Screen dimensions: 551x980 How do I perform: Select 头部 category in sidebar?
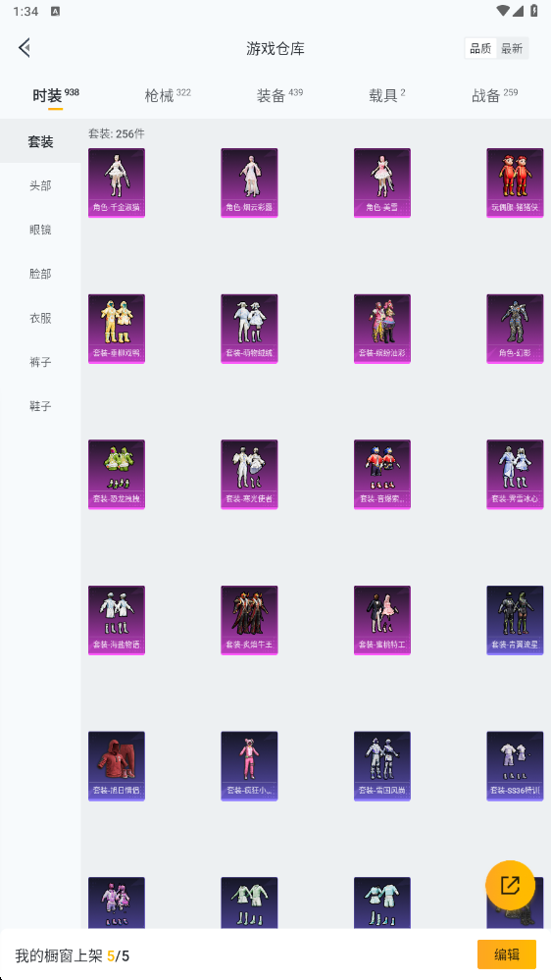coord(40,185)
